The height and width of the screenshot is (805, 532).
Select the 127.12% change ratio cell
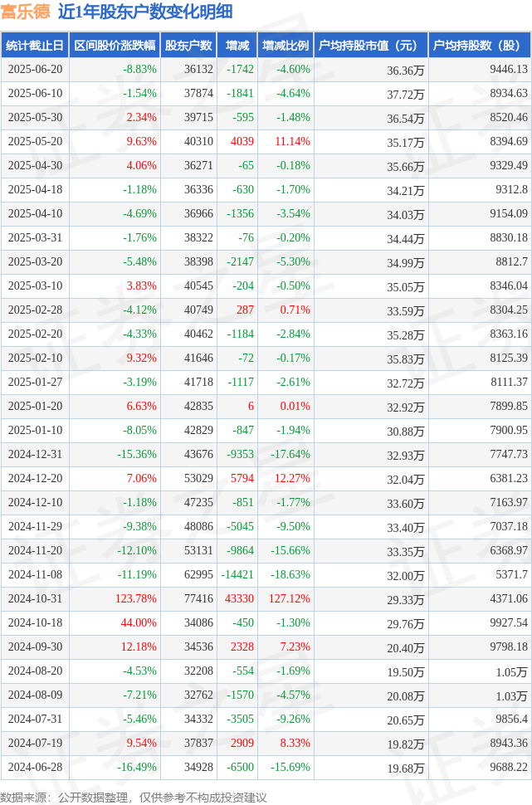(286, 598)
